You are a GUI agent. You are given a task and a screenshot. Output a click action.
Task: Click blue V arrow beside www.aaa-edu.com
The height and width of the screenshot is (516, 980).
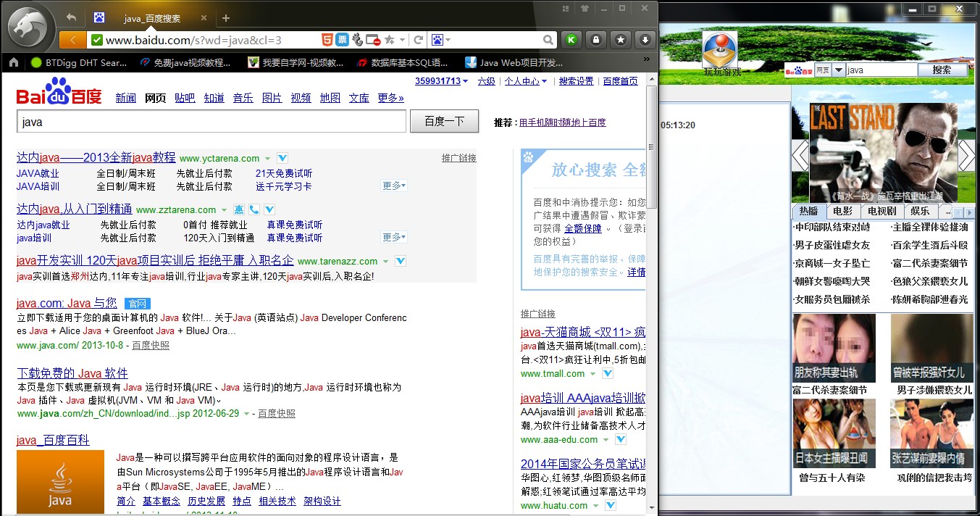coord(621,440)
